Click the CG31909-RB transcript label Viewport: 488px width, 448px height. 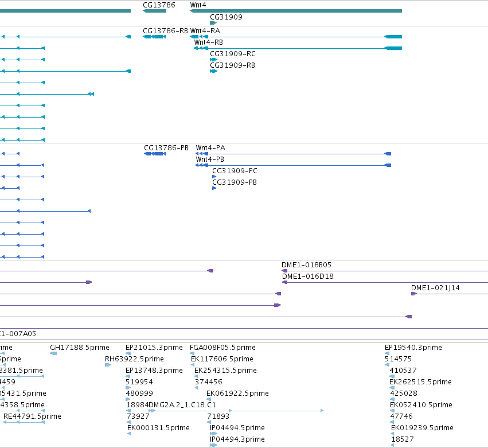point(232,65)
